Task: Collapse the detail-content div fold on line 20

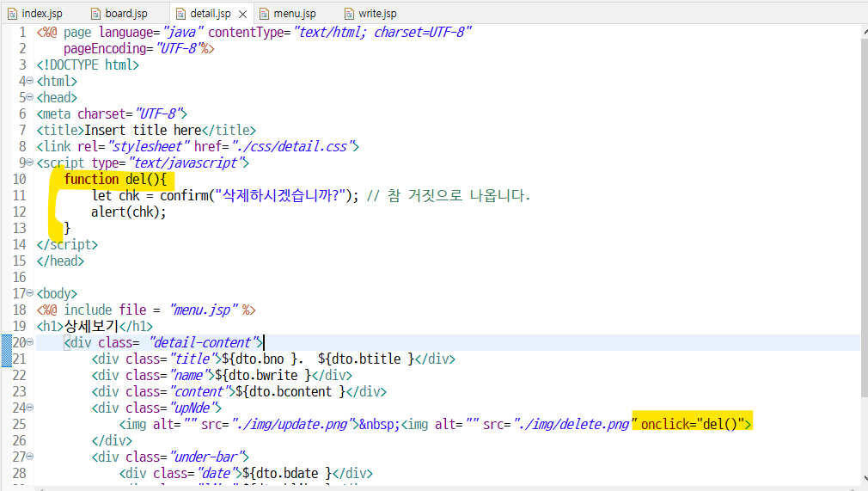Action: click(x=30, y=342)
